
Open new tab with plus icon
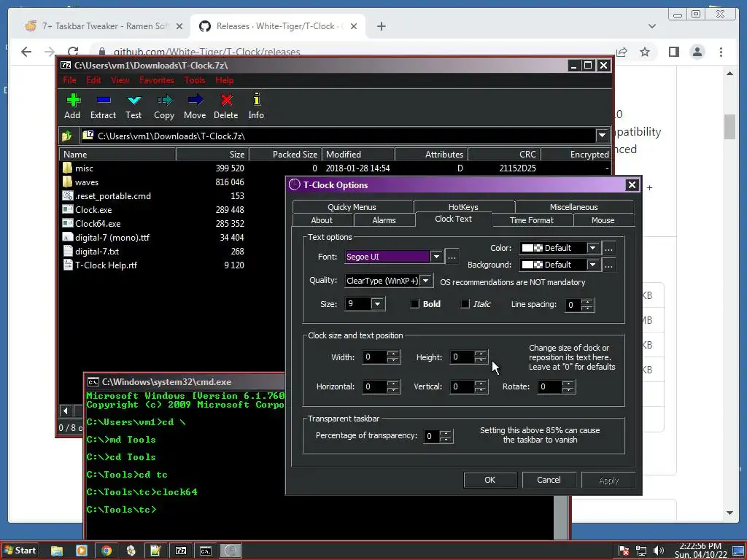tap(381, 26)
